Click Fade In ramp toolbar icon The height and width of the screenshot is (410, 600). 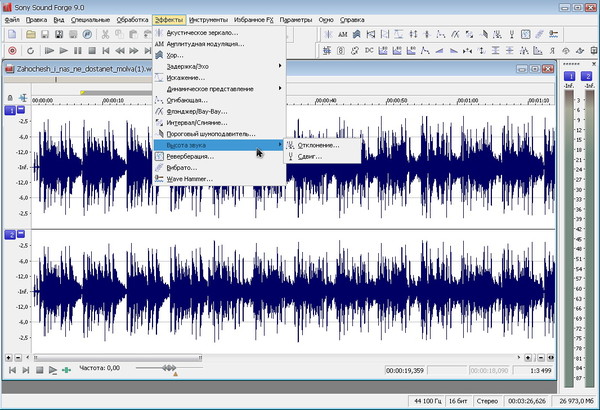(439, 51)
